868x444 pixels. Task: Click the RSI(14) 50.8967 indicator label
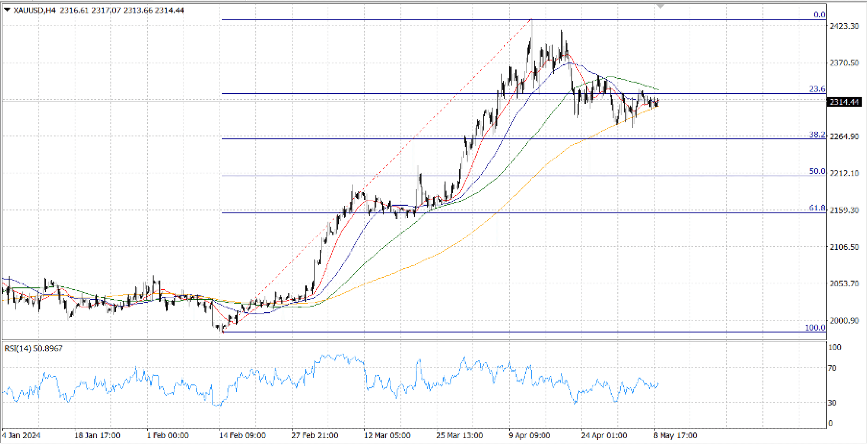click(x=33, y=348)
